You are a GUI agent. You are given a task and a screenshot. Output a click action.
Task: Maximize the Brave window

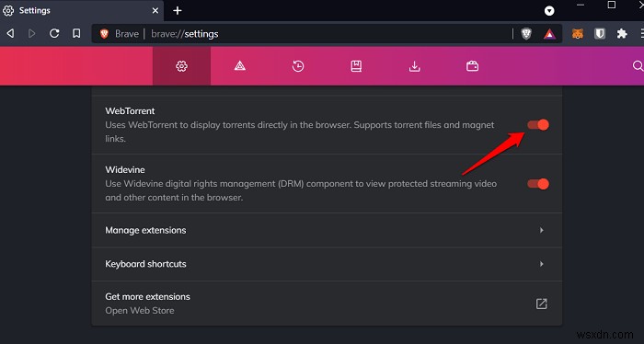point(612,5)
